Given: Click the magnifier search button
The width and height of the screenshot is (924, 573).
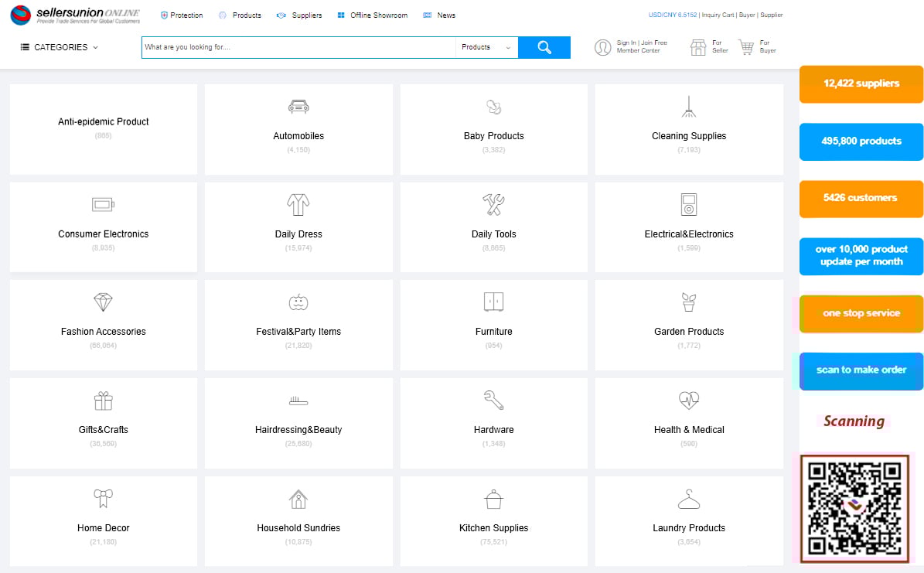Looking at the screenshot, I should (x=544, y=48).
